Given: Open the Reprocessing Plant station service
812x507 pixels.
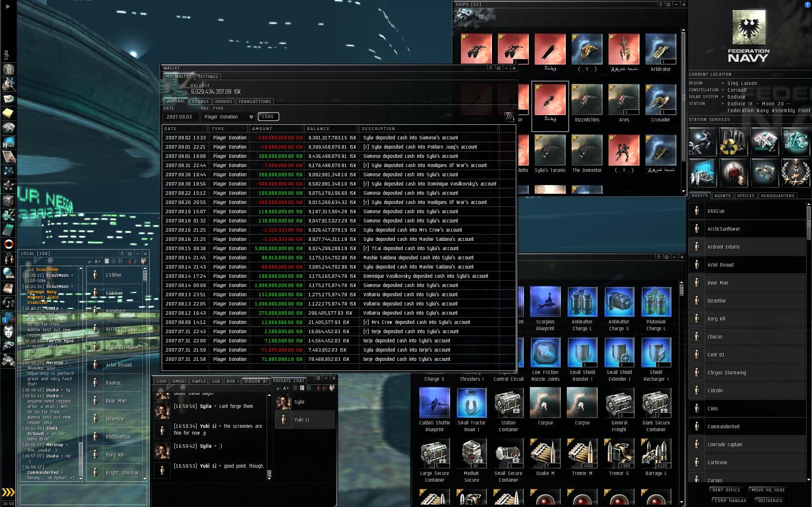Looking at the screenshot, I should [733, 141].
